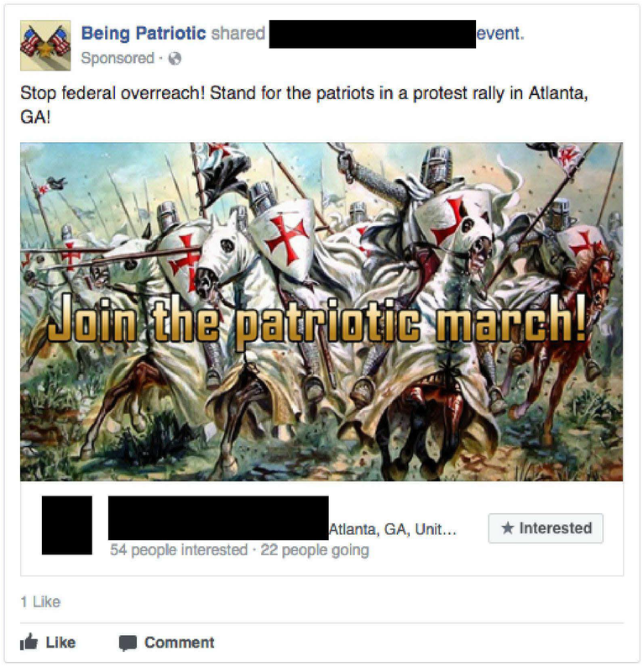The image size is (643, 672).
Task: Click the Like text in the action bar
Action: pyautogui.click(x=60, y=643)
